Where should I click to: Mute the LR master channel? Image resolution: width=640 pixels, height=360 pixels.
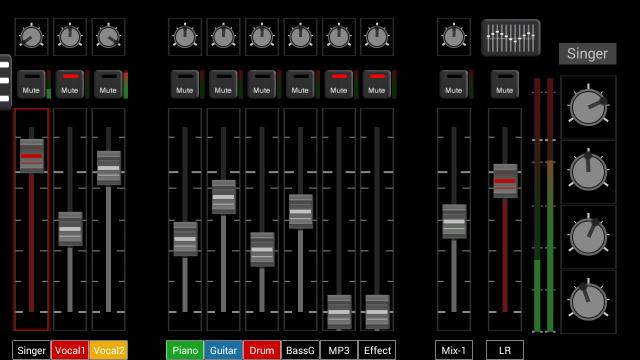(x=504, y=84)
